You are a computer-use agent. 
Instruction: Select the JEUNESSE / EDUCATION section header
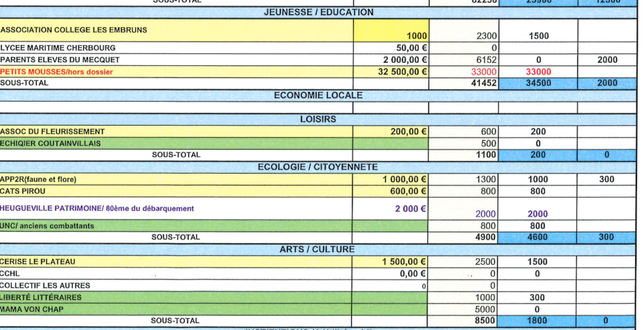[x=319, y=13]
